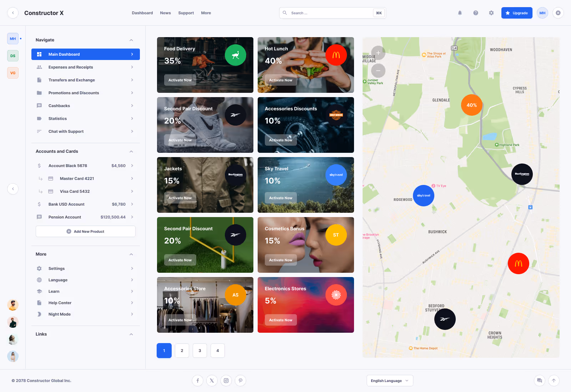This screenshot has width=571, height=392.
Task: Open Support in top navigation
Action: (186, 13)
